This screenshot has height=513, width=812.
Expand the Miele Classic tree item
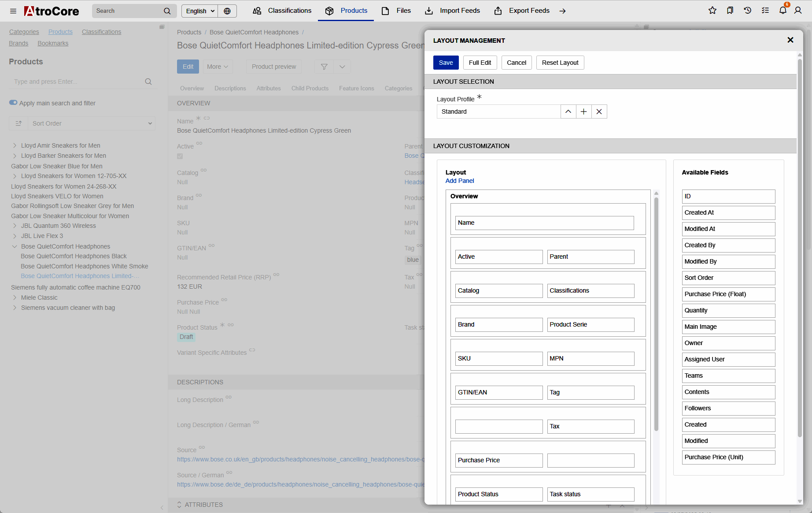pyautogui.click(x=15, y=297)
